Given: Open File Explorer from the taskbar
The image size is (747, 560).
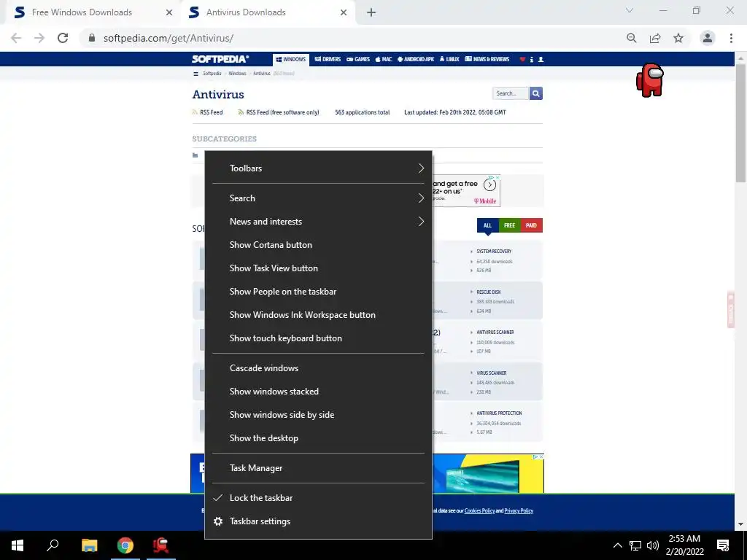Looking at the screenshot, I should pos(89,545).
